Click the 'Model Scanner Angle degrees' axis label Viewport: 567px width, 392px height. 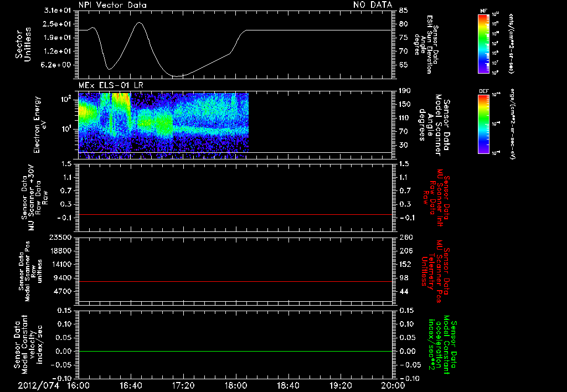(x=435, y=125)
